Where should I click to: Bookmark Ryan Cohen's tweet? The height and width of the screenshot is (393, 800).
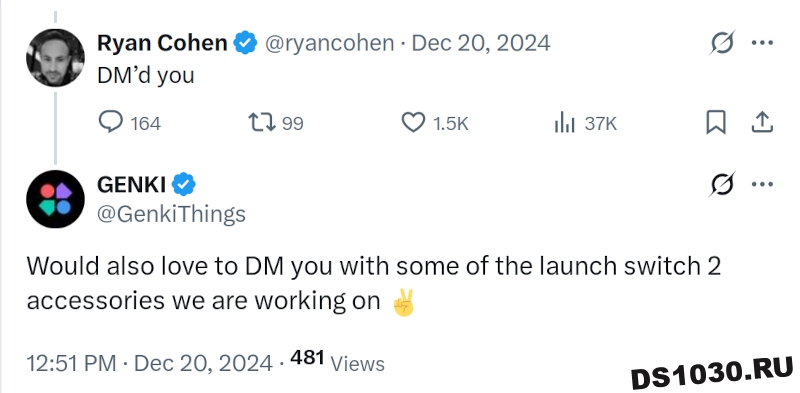tap(716, 123)
